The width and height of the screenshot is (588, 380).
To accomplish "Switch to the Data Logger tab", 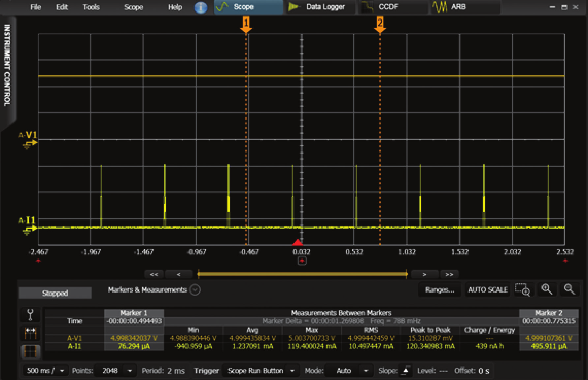I will click(x=321, y=7).
